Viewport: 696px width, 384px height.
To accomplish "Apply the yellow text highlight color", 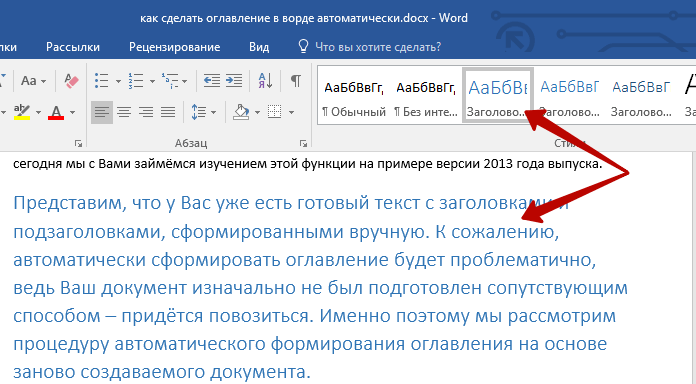I will 22,112.
